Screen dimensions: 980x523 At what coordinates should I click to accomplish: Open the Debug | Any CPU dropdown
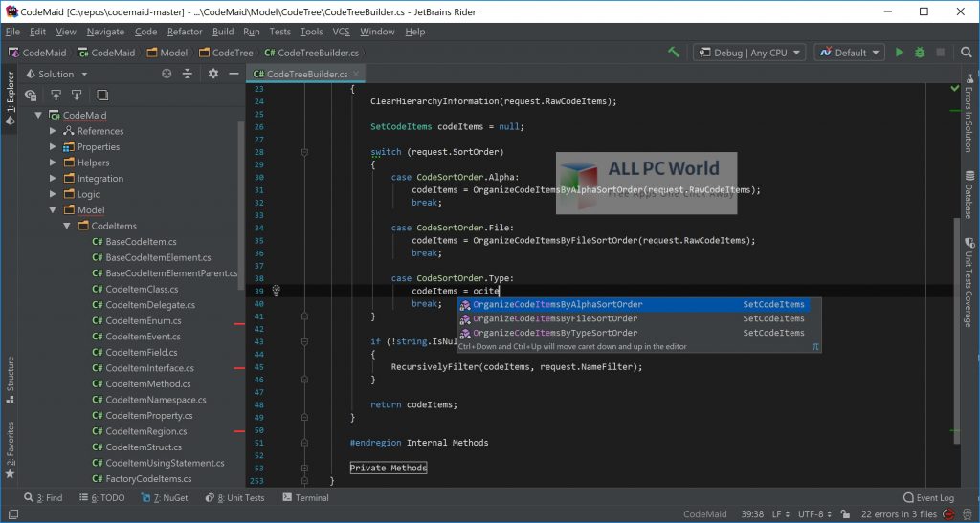pyautogui.click(x=749, y=53)
